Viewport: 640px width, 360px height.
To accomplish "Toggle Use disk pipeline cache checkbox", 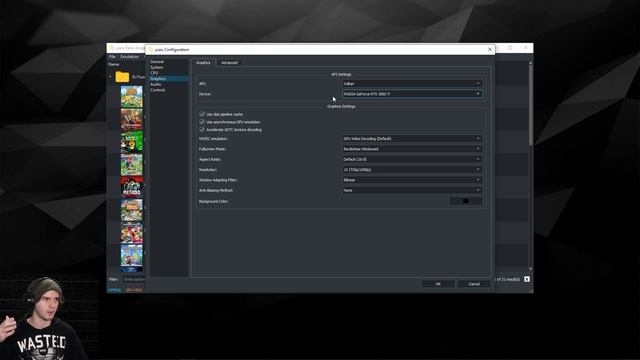I will [202, 114].
